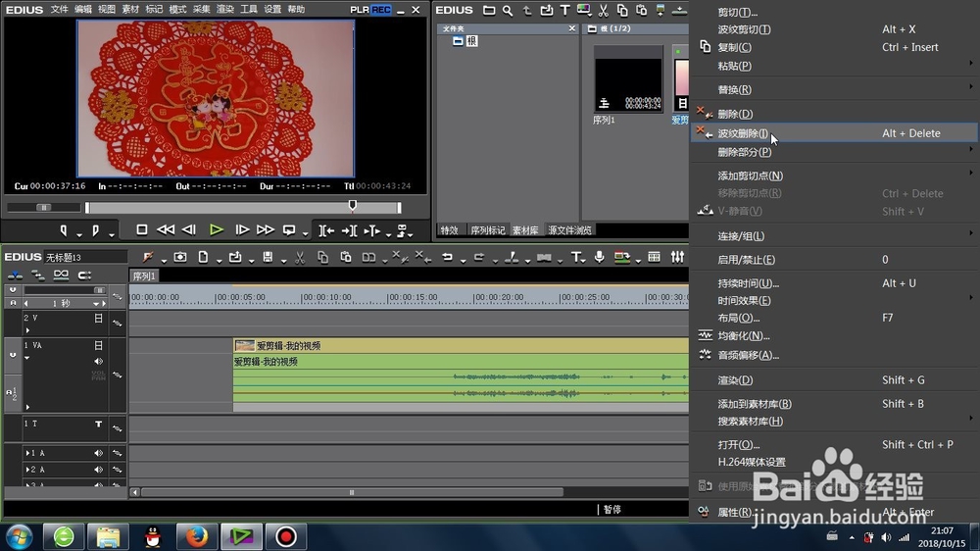This screenshot has width=980, height=551.
Task: Step to previous frame in player
Action: (189, 230)
